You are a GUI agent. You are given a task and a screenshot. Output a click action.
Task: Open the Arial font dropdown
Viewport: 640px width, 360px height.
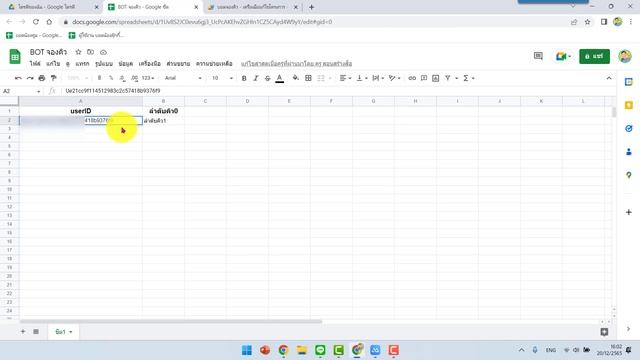pyautogui.click(x=183, y=78)
